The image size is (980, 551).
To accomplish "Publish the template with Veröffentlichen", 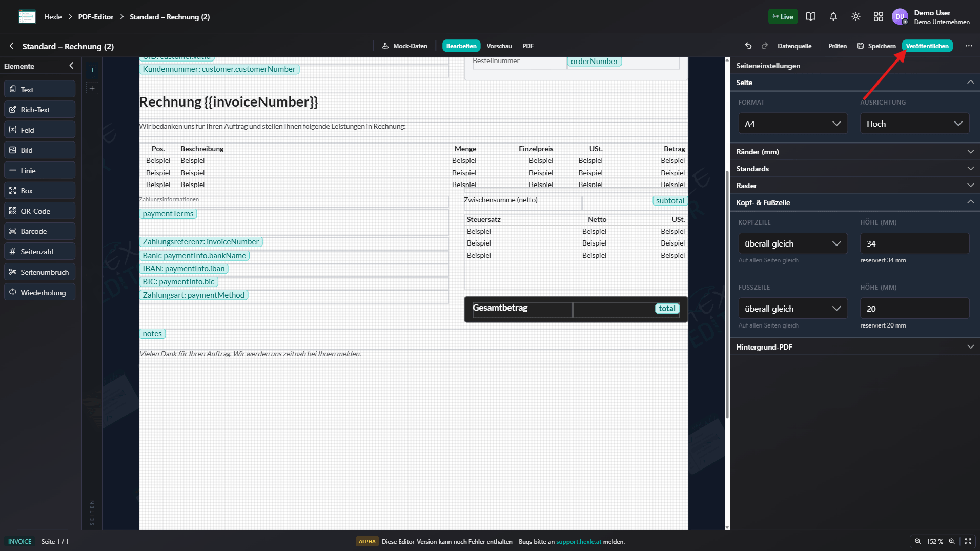I will (x=927, y=46).
